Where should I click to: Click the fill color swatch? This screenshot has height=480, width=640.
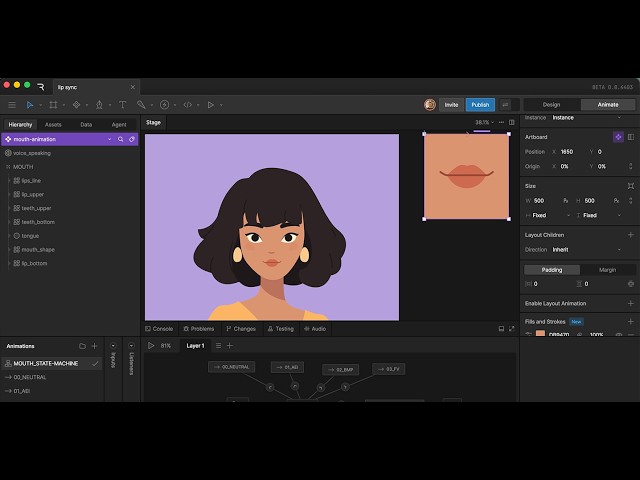(x=540, y=333)
